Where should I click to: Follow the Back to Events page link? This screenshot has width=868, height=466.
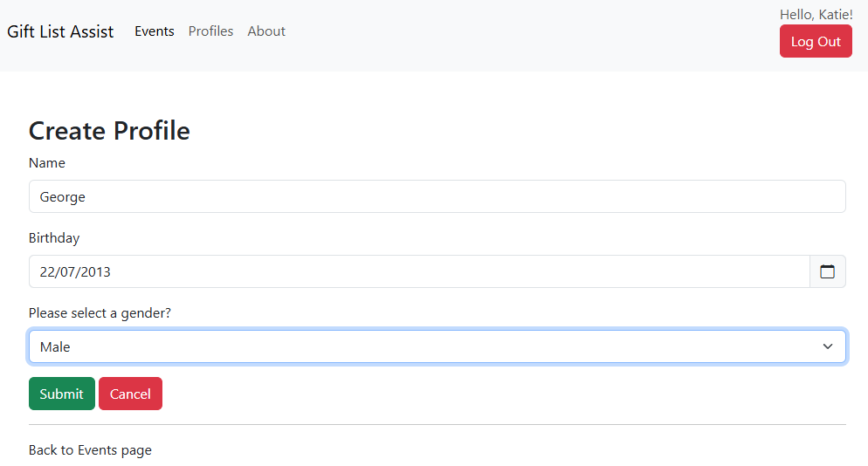click(90, 450)
